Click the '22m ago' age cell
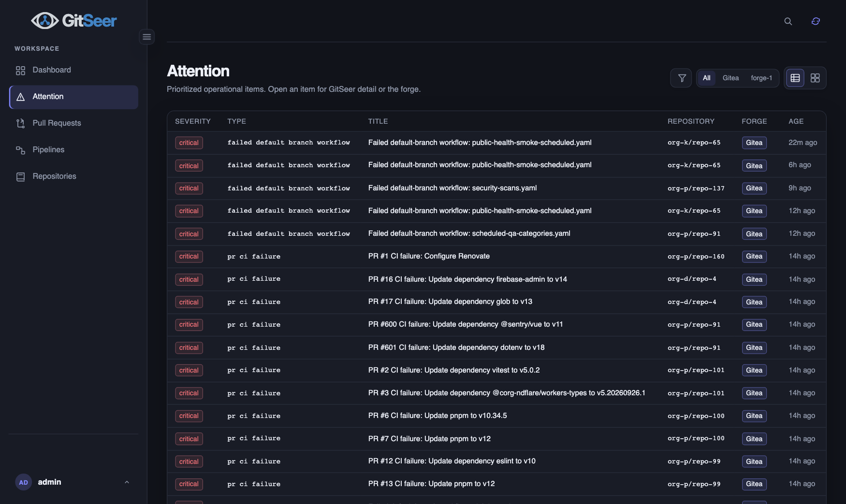Image resolution: width=846 pixels, height=504 pixels. tap(802, 143)
